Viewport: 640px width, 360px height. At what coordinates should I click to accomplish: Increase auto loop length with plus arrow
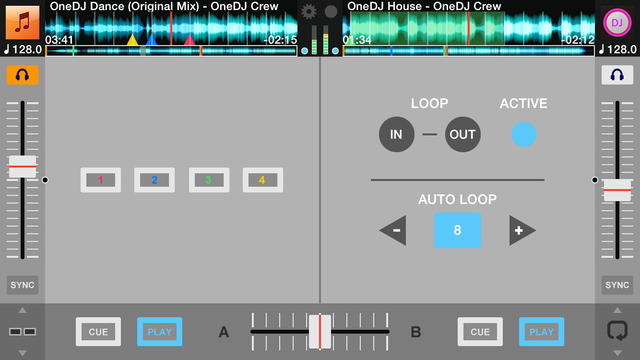click(522, 231)
